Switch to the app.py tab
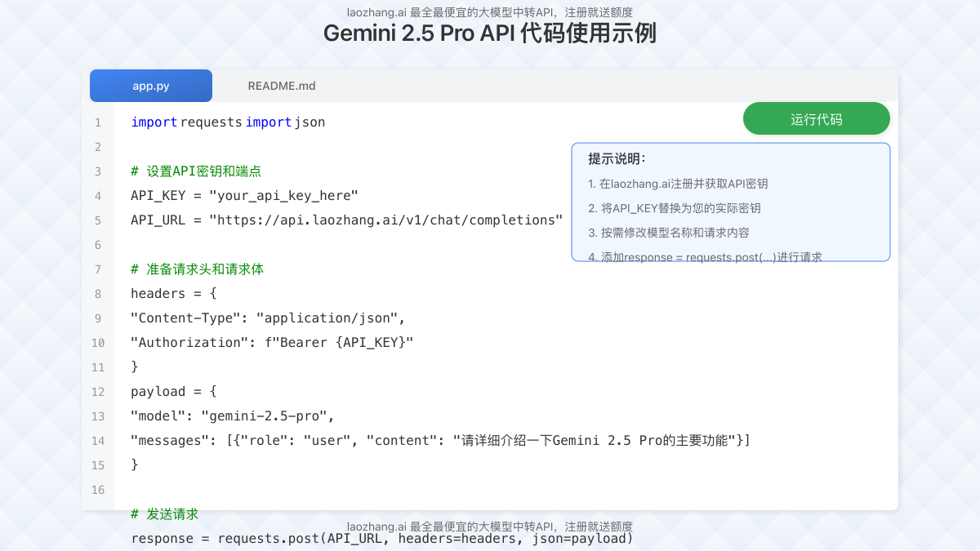 point(151,86)
